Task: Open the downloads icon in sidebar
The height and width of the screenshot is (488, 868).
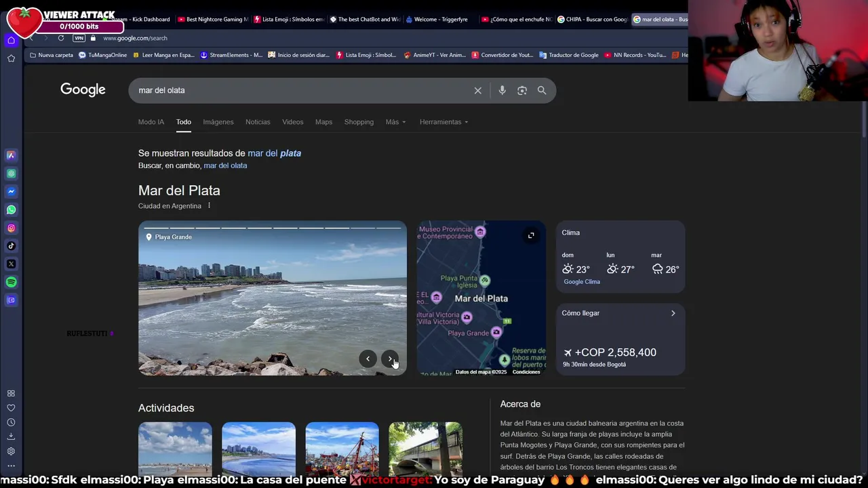Action: click(x=11, y=436)
